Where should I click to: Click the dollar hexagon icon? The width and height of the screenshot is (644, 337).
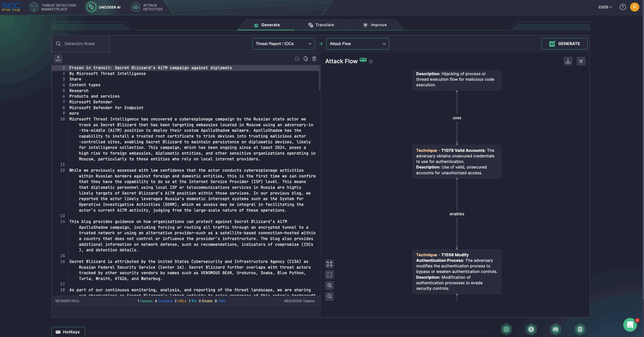point(531,329)
